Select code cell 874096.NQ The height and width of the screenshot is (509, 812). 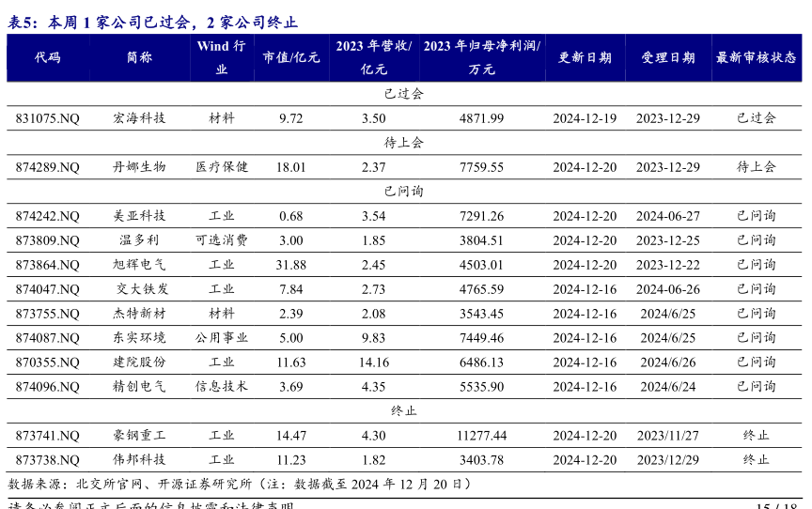pos(48,387)
